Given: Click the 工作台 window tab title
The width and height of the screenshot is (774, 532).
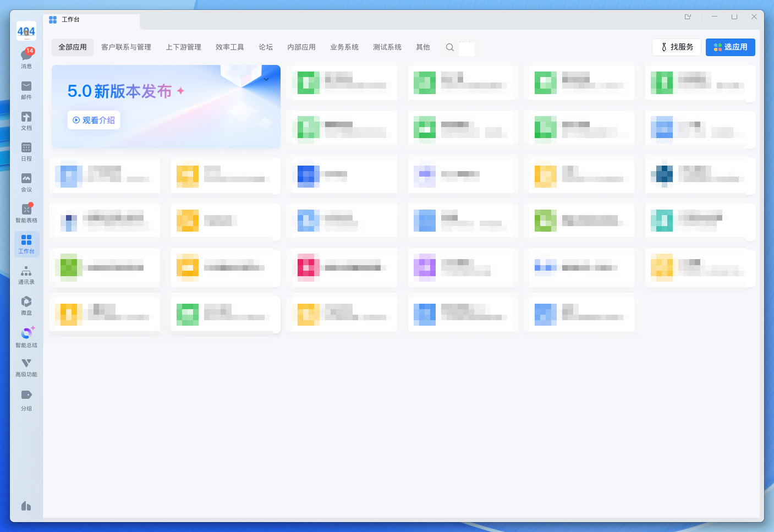Looking at the screenshot, I should coord(70,19).
